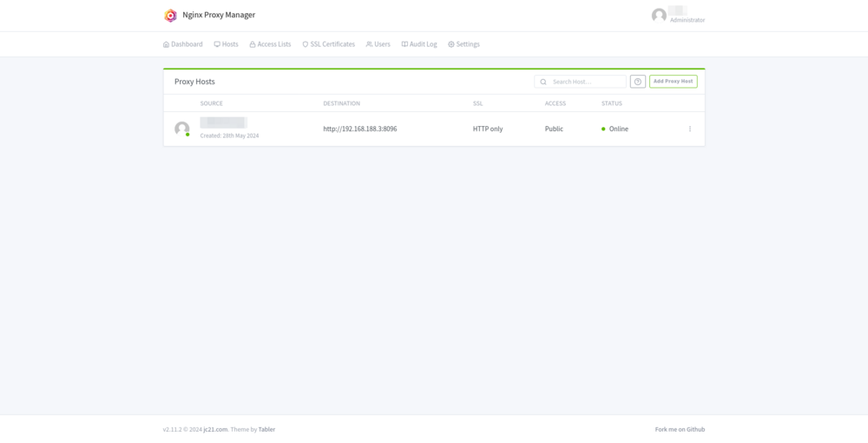View the Audit Log
The width and height of the screenshot is (868, 443).
click(419, 44)
